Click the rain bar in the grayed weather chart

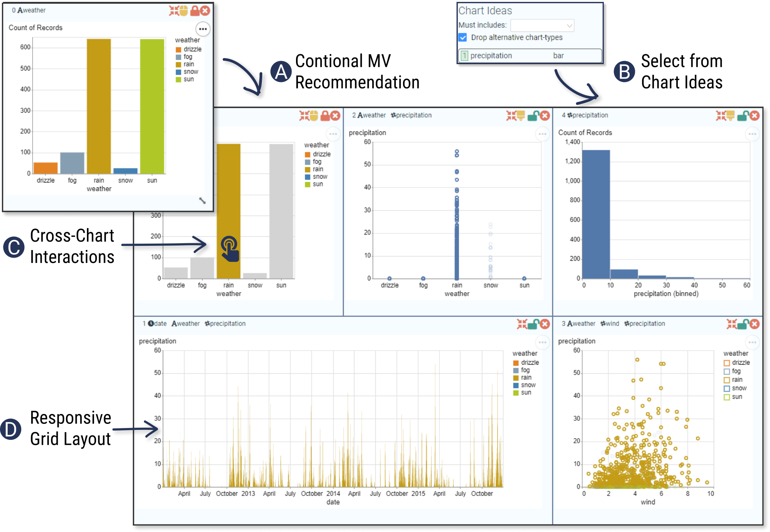(228, 211)
